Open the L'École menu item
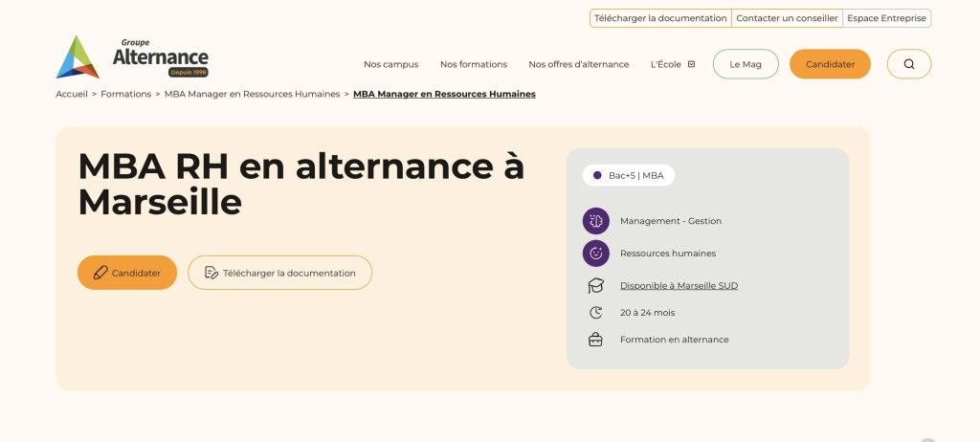The image size is (980, 442). coord(666,64)
